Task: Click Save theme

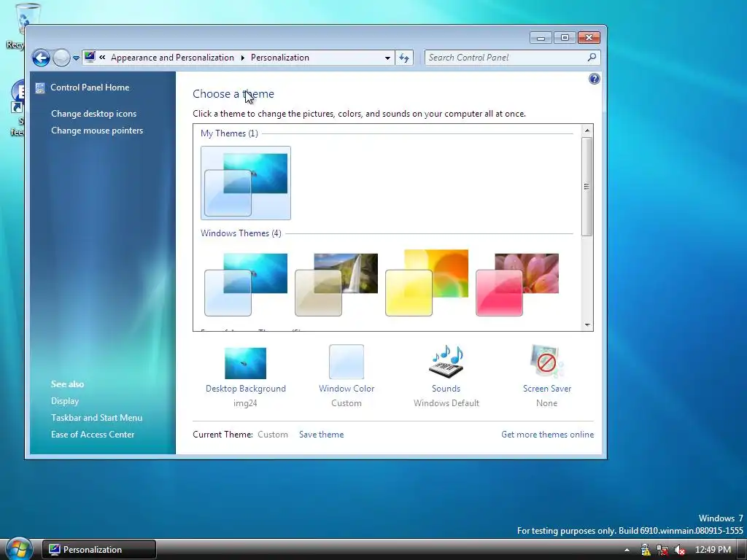Action: pyautogui.click(x=322, y=435)
